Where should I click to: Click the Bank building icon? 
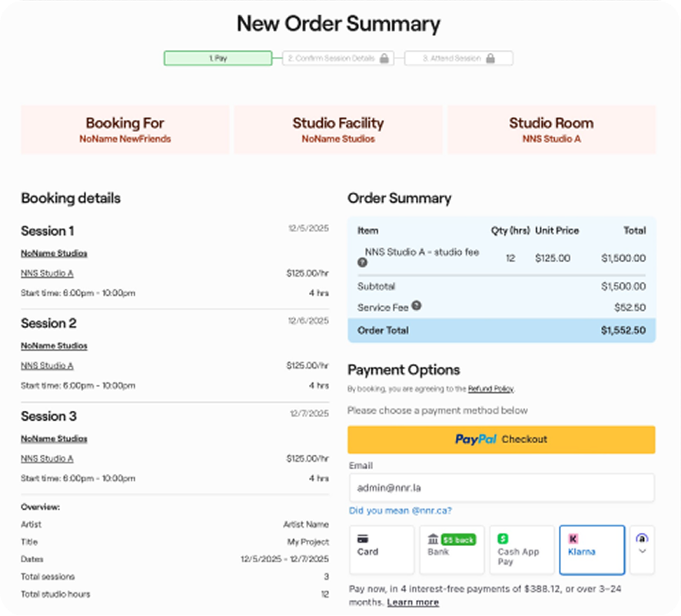[433, 539]
